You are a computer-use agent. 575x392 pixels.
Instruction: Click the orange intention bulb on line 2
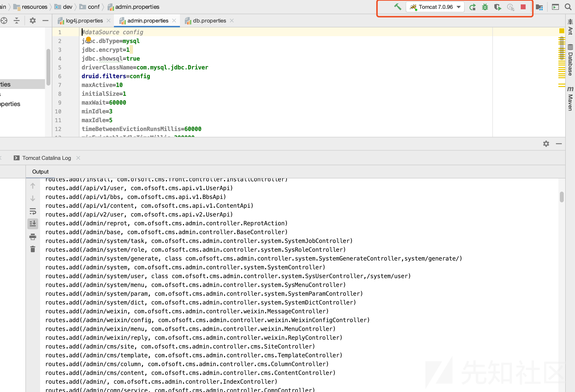[x=88, y=39]
